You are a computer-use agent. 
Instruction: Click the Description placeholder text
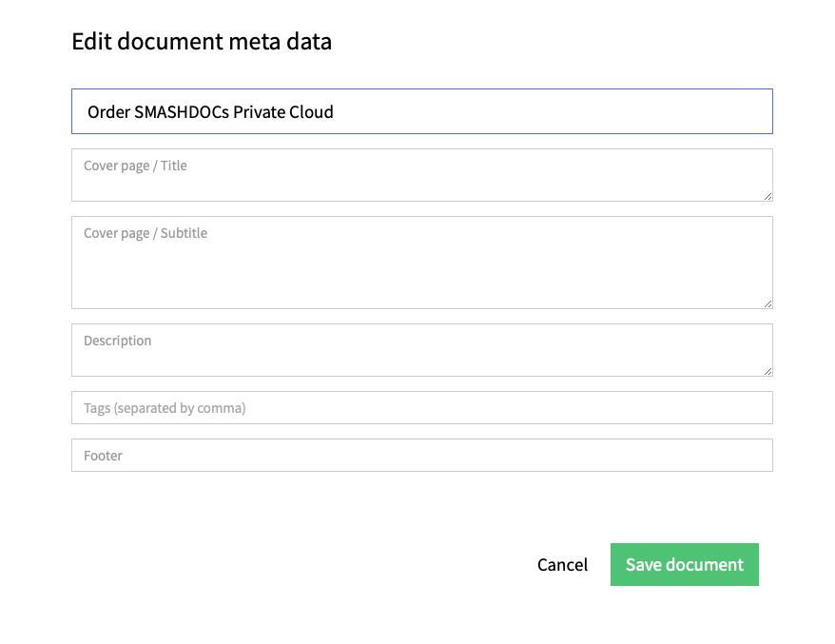(x=117, y=341)
